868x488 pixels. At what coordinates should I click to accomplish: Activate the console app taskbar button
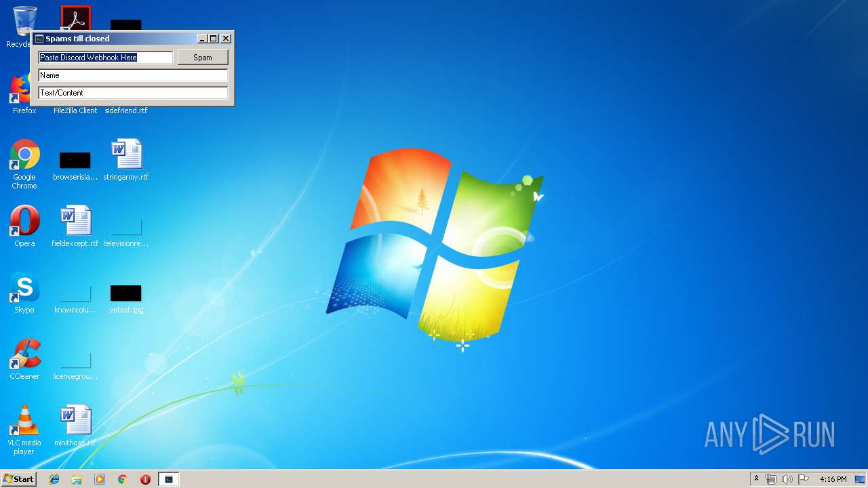pyautogui.click(x=169, y=479)
